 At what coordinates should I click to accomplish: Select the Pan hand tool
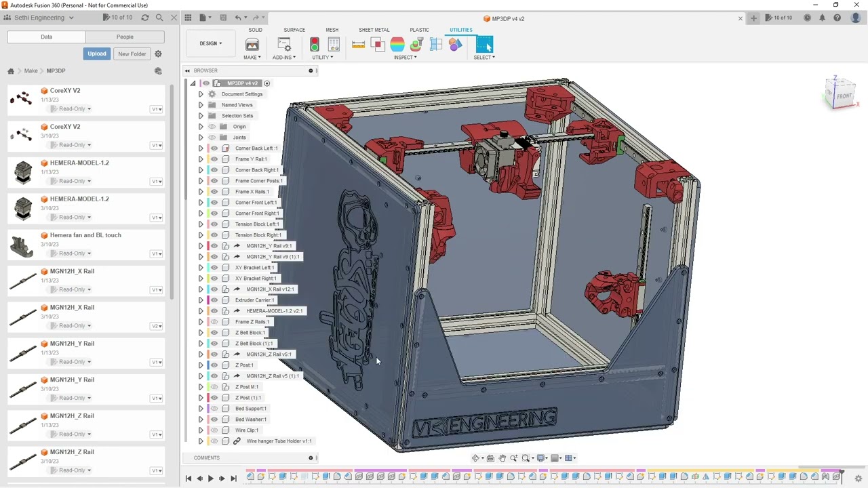[x=502, y=458]
